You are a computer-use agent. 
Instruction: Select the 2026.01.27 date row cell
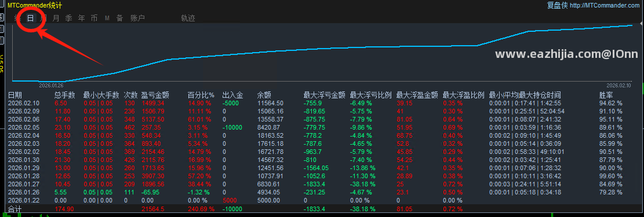(24, 184)
